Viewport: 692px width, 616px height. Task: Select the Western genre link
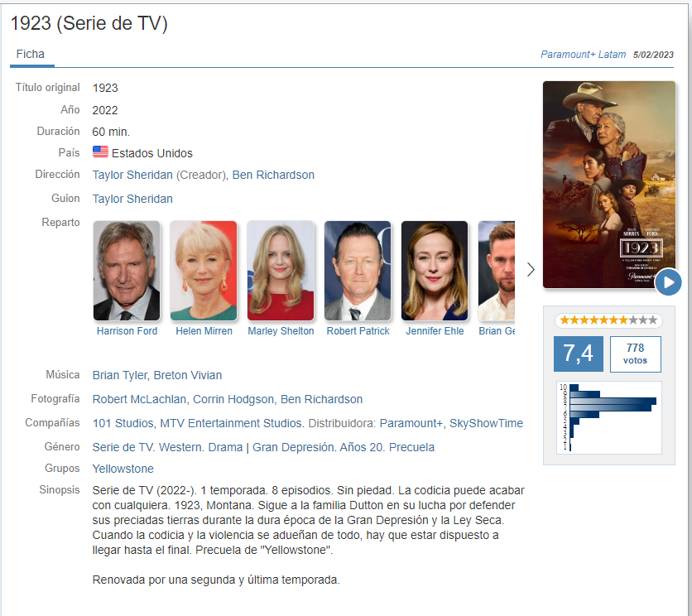tap(180, 447)
